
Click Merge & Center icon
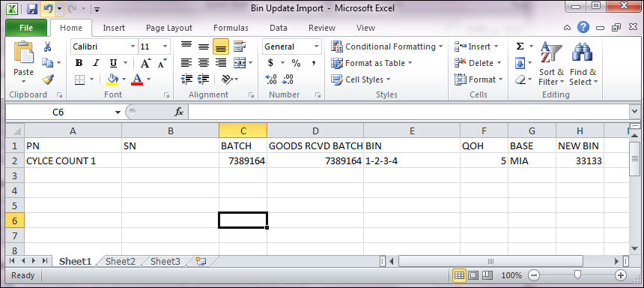click(240, 63)
